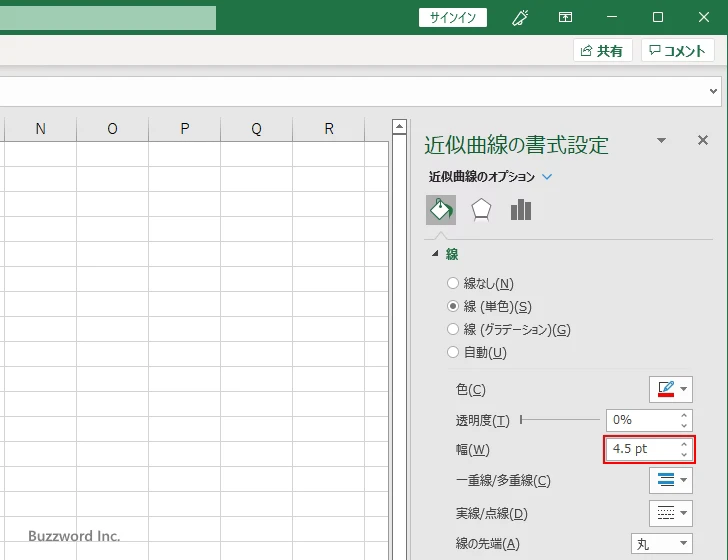Select the 線 (グラデーション)(G) radio button
Image resolution: width=728 pixels, height=560 pixels.
[x=453, y=329]
